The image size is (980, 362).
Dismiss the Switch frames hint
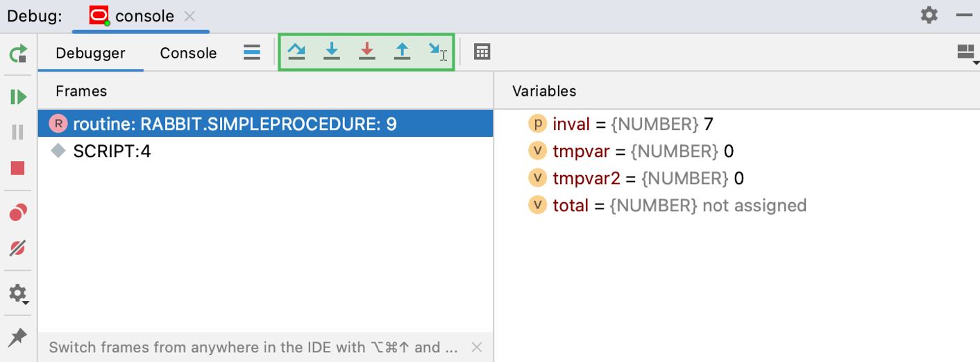coord(476,347)
